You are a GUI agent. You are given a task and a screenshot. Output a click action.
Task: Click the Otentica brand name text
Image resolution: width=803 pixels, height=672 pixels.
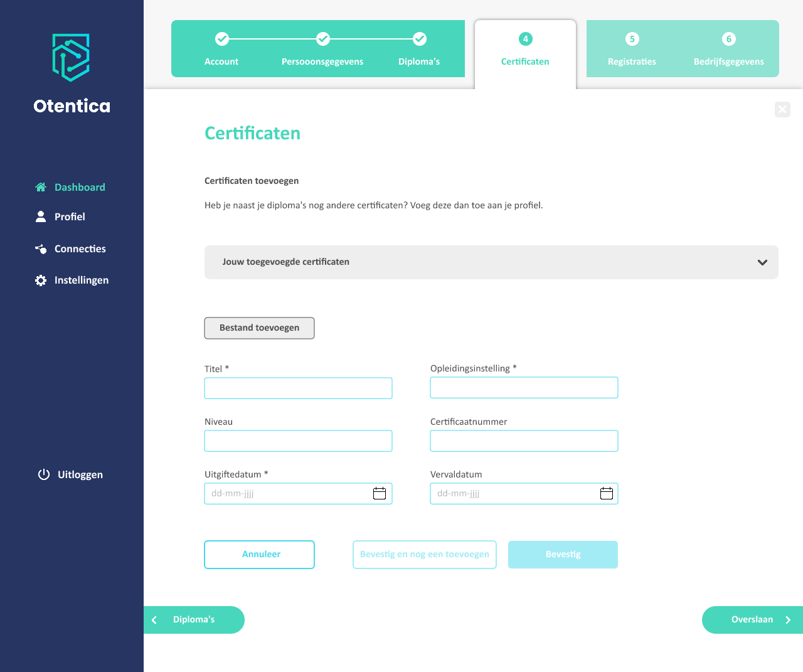pos(72,106)
